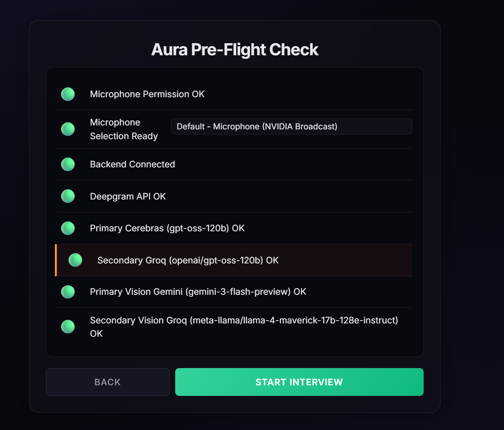Click the Primary Vision Gemini green dot

[x=68, y=292]
